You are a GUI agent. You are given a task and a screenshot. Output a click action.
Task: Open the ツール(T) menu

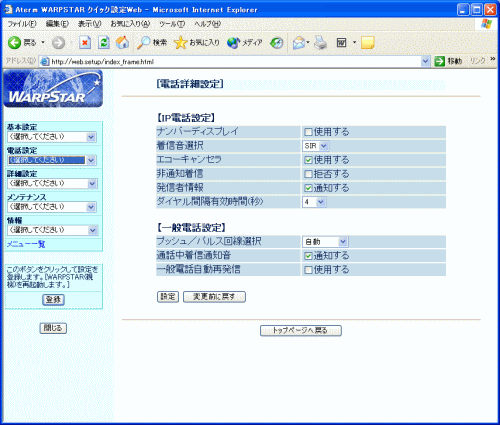point(172,24)
